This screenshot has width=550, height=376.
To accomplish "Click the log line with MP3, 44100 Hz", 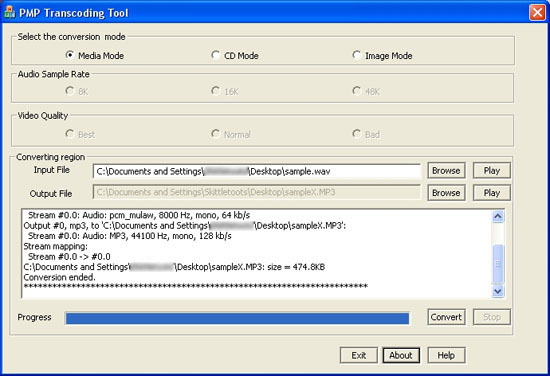I will [x=129, y=236].
